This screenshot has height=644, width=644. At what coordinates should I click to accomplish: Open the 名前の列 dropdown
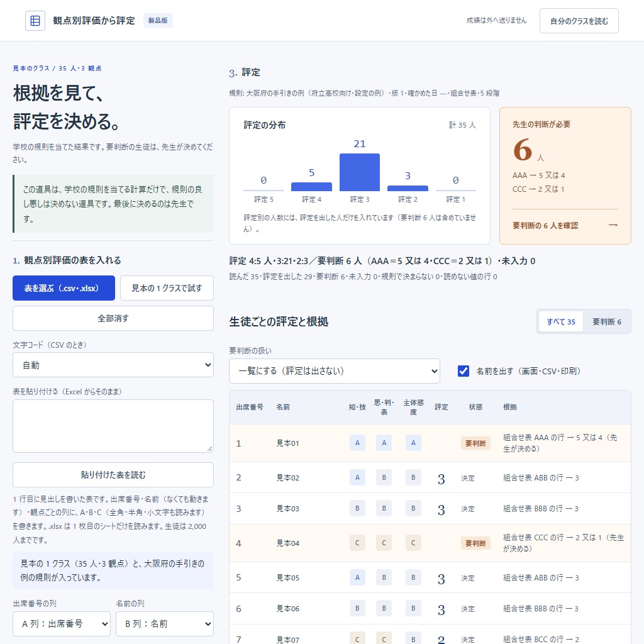(x=165, y=623)
